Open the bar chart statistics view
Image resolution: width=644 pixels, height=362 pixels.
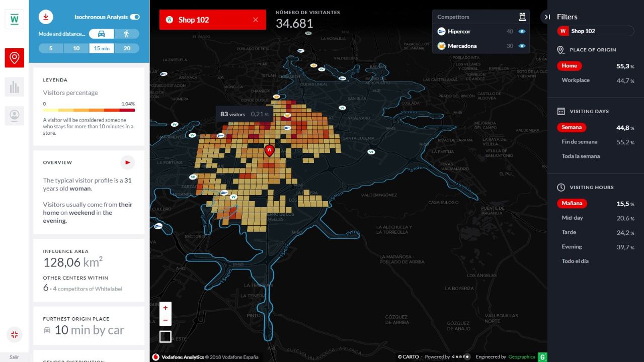[15, 87]
